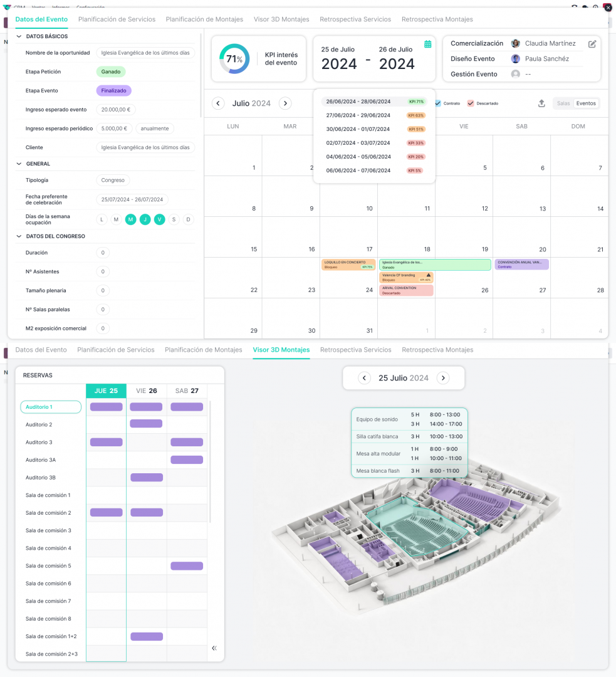Go to next month after Julio 2024
The image size is (616, 677).
point(285,103)
